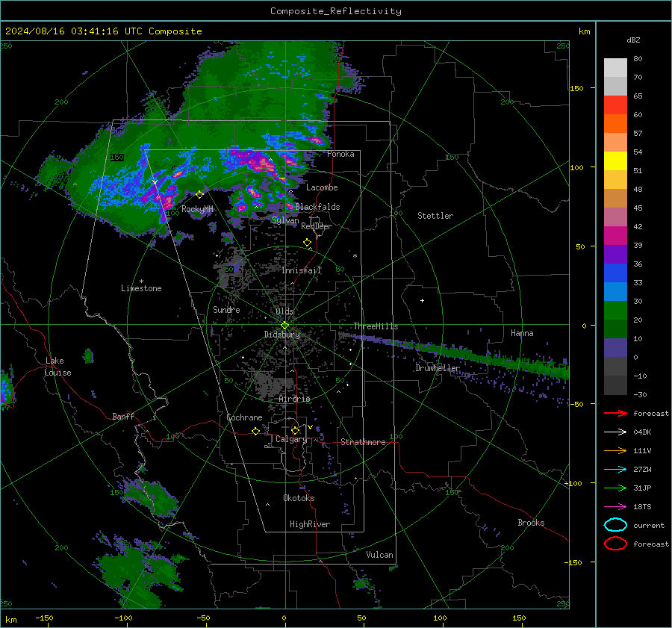672x628 pixels.
Task: Select the red 65 dBZ swatch
Action: click(x=615, y=105)
